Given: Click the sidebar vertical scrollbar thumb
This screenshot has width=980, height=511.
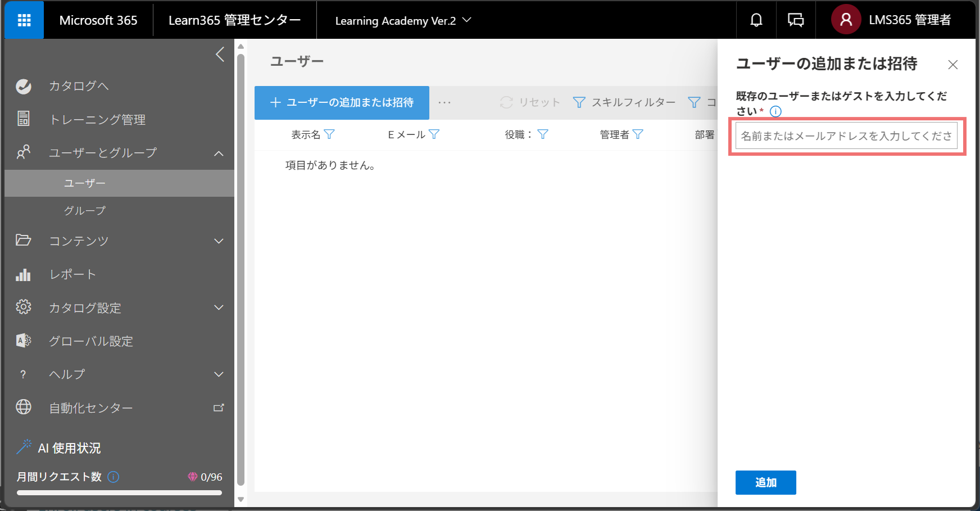Looking at the screenshot, I should click(241, 270).
